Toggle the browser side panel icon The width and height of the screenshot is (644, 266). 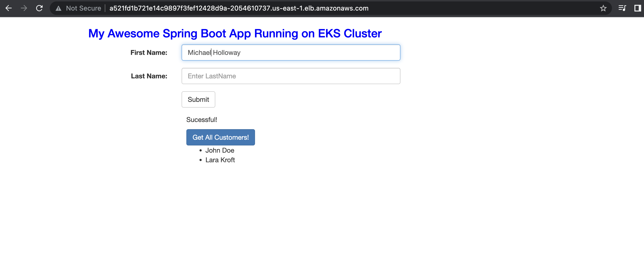pyautogui.click(x=637, y=8)
